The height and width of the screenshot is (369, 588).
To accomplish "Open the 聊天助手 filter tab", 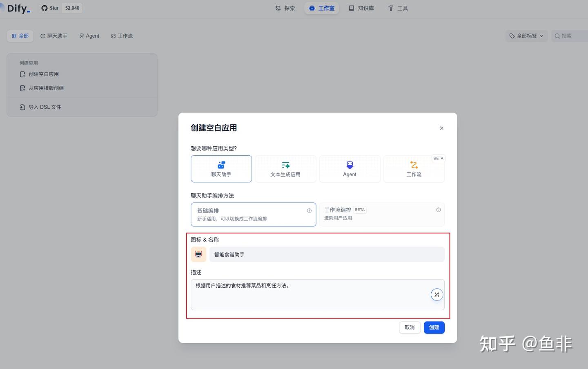I will click(53, 36).
